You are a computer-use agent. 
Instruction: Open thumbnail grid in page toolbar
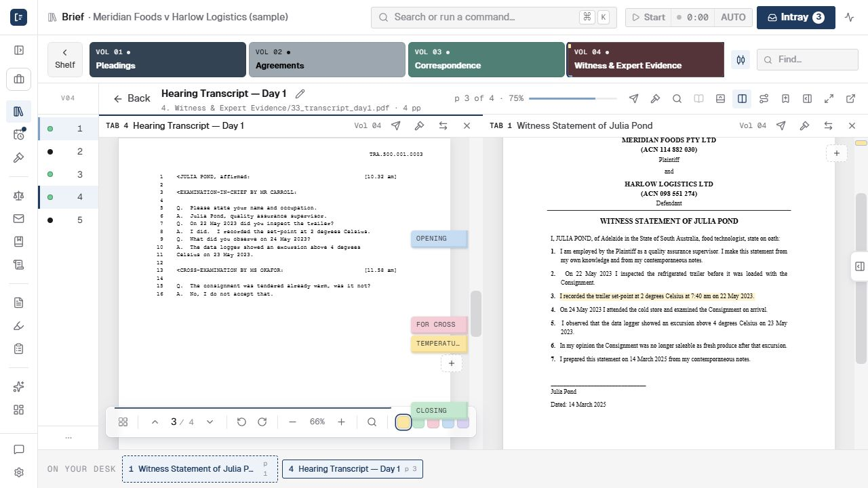click(x=123, y=422)
